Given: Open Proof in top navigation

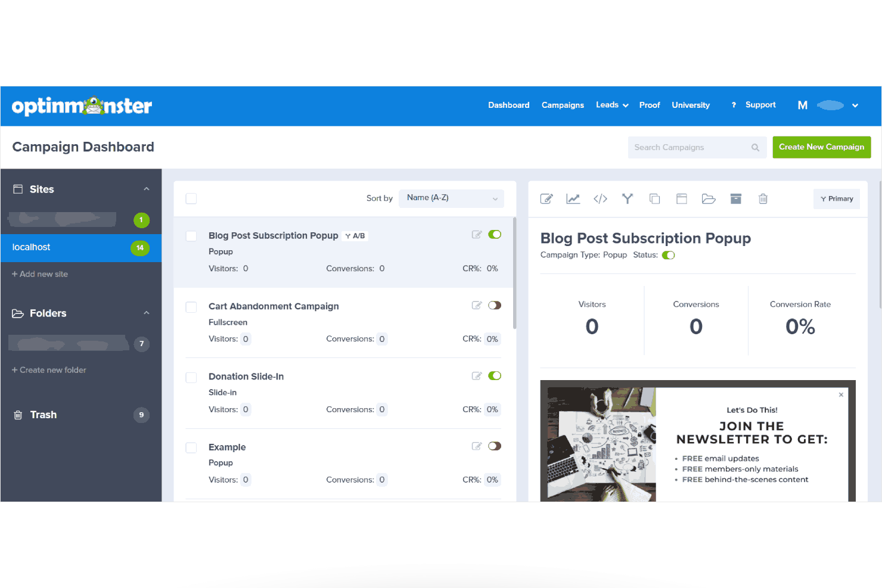Looking at the screenshot, I should pos(650,105).
